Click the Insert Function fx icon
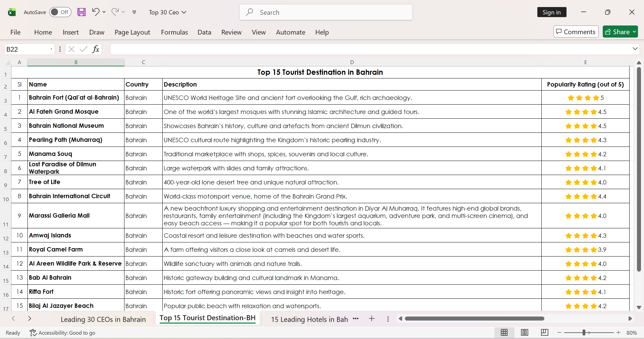The image size is (644, 339). point(96,49)
